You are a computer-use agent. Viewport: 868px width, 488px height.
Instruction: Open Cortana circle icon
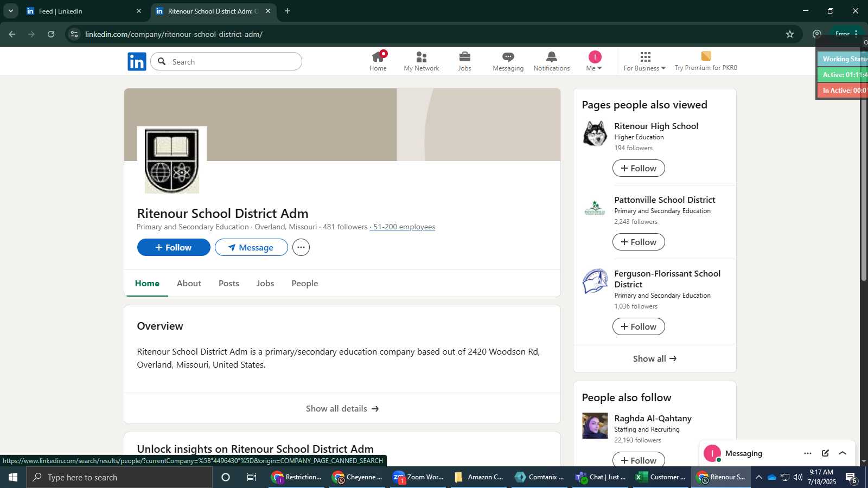click(x=226, y=477)
